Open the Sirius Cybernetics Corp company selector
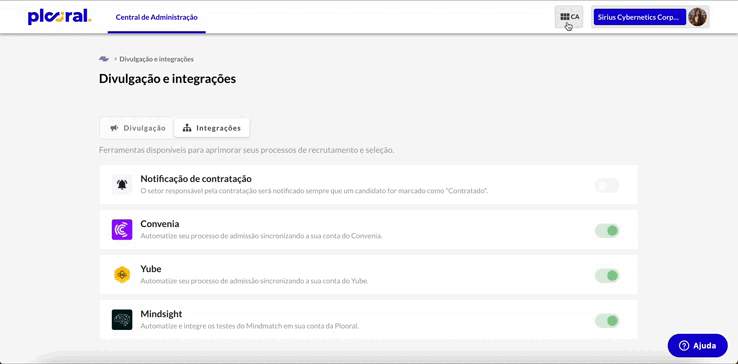 click(x=640, y=17)
